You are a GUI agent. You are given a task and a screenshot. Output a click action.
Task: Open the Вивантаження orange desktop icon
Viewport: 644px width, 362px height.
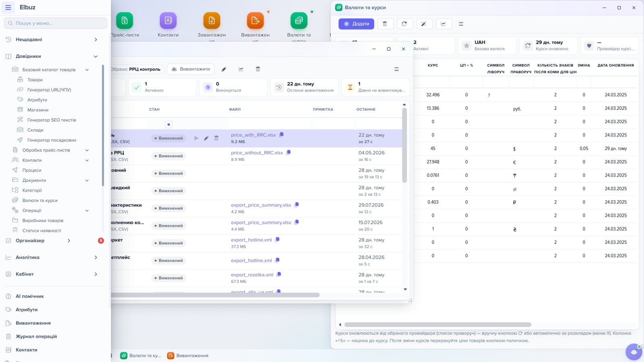point(255,21)
